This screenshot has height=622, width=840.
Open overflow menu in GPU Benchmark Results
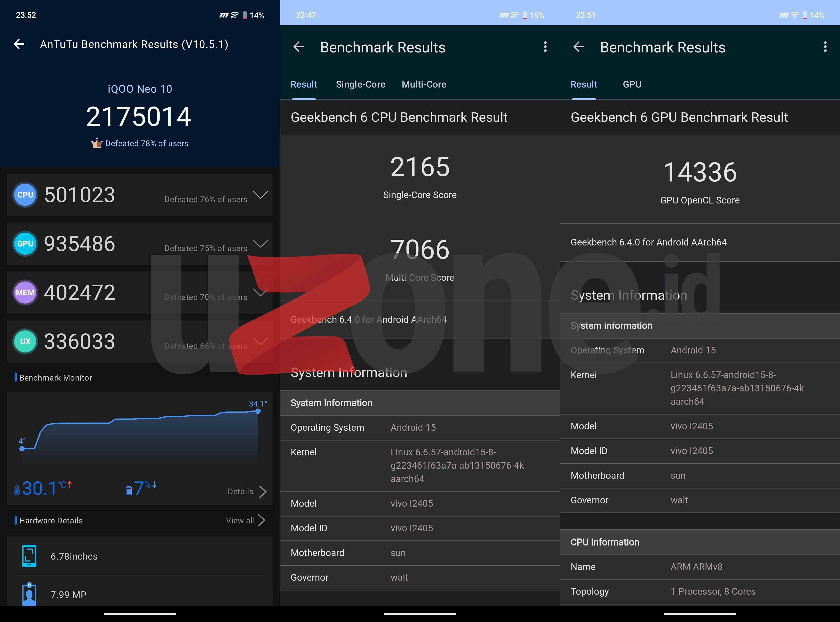click(x=825, y=47)
